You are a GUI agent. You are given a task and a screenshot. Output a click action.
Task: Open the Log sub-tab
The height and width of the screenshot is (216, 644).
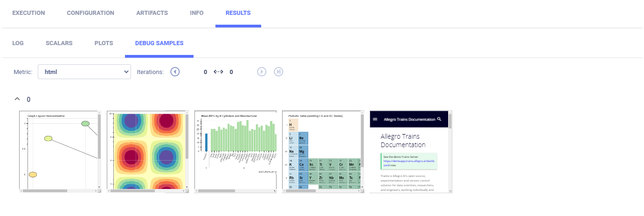point(18,43)
